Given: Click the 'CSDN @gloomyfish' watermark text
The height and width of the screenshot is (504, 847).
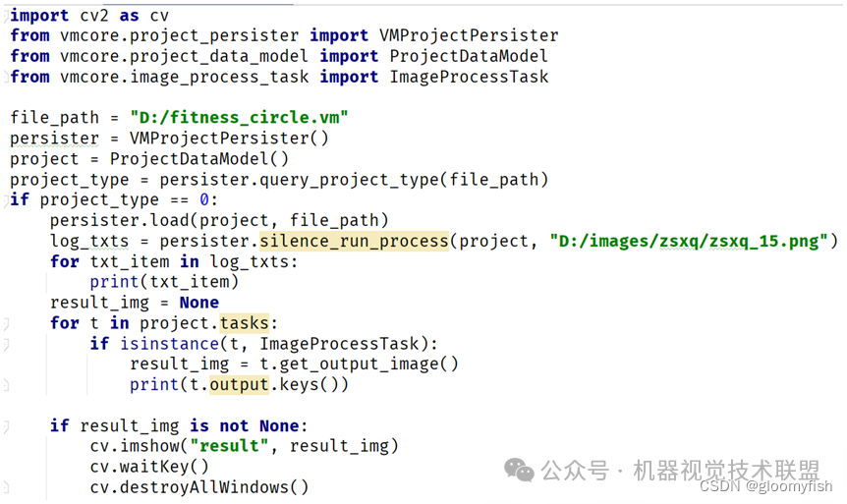Looking at the screenshot, I should coord(766,486).
